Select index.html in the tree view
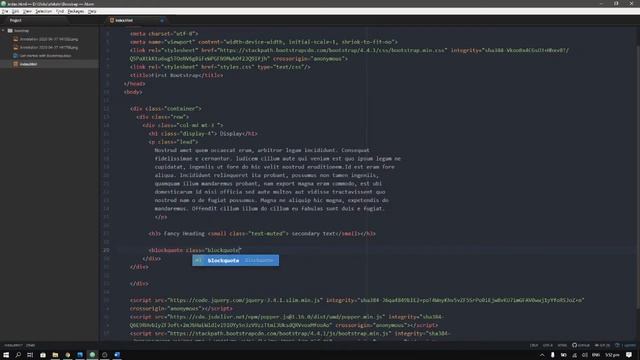 (x=49, y=64)
